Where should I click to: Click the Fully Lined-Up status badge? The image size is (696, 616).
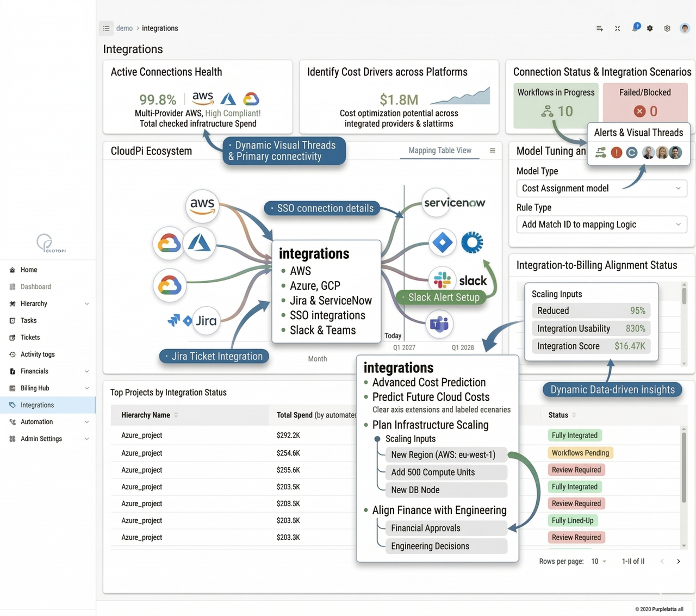(x=573, y=521)
